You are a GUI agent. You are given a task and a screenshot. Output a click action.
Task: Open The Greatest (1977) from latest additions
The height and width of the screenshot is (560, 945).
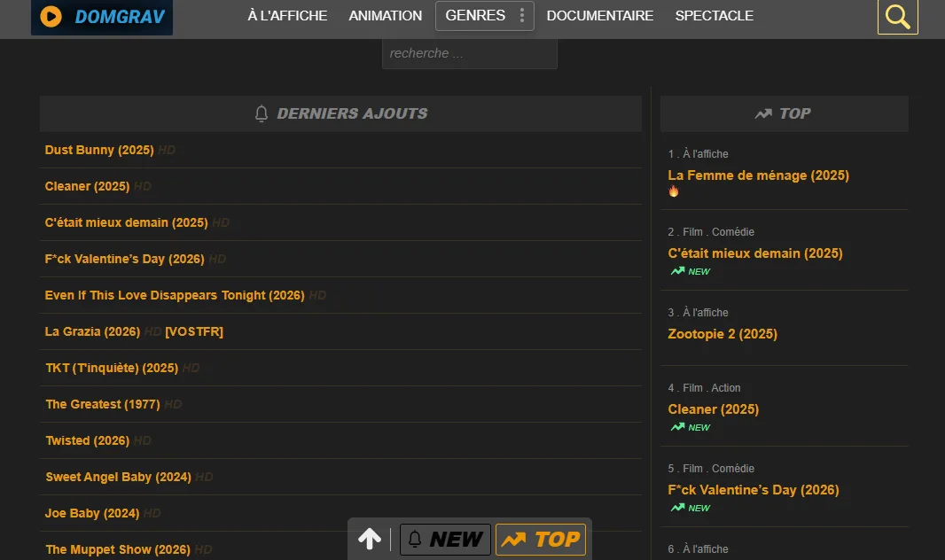tap(103, 404)
